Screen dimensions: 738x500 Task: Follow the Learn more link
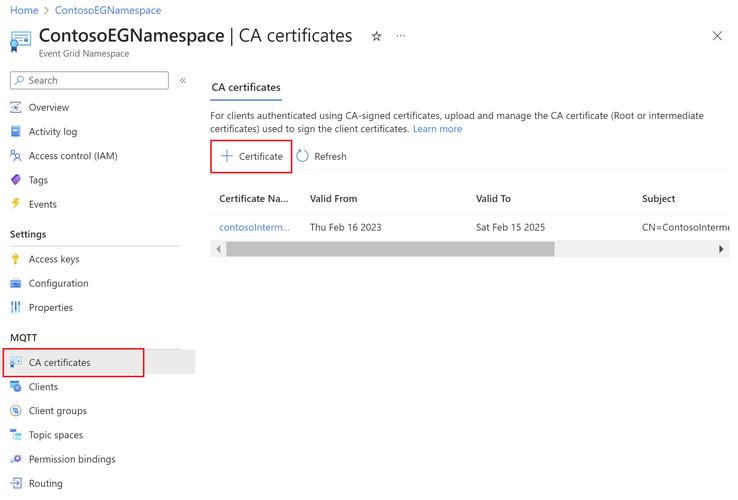pyautogui.click(x=437, y=129)
